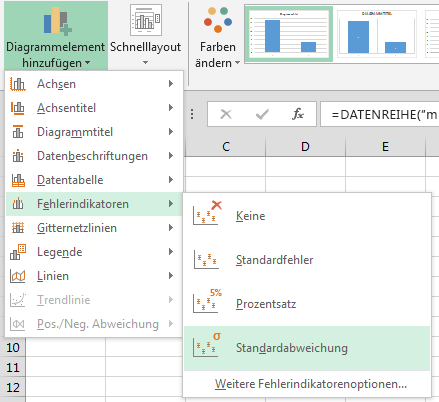Click the Achsentitel menu icon
This screenshot has height=402, width=439.
[18, 108]
